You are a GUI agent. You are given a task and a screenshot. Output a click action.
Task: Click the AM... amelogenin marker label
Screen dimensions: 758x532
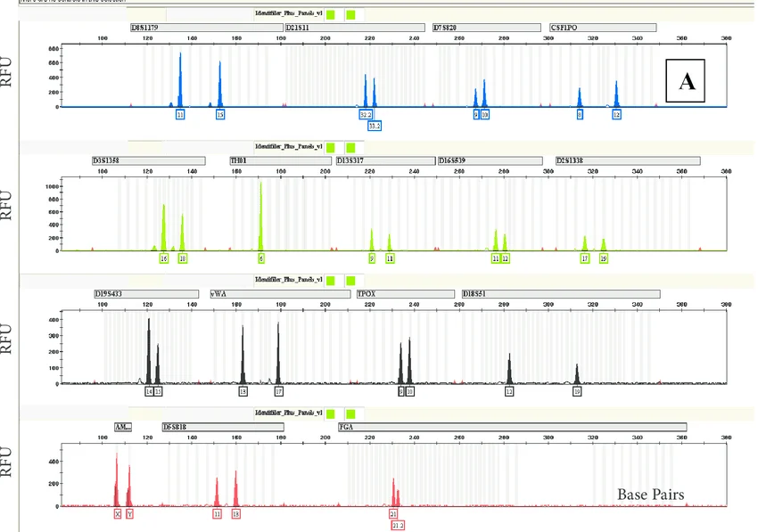[x=123, y=426]
